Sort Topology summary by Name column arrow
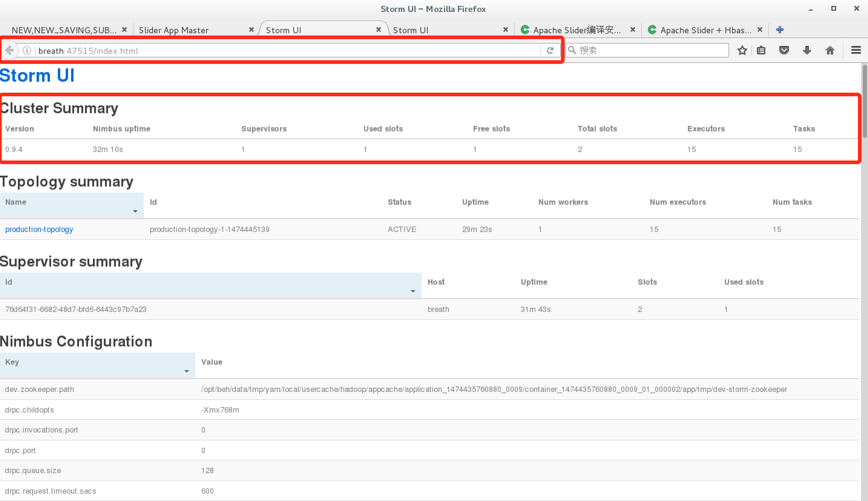The height and width of the screenshot is (501, 868). 135,211
